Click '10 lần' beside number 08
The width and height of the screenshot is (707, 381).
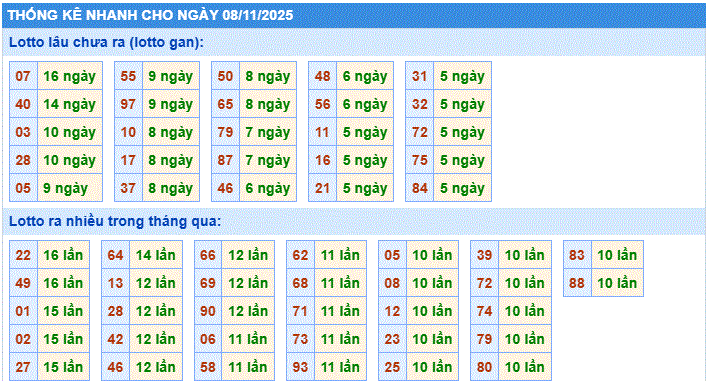click(x=432, y=283)
